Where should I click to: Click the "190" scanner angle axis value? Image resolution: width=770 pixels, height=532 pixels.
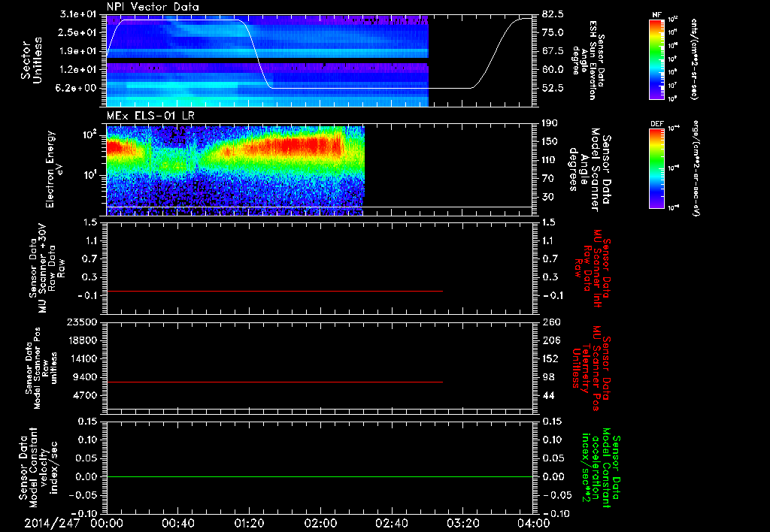click(x=550, y=123)
